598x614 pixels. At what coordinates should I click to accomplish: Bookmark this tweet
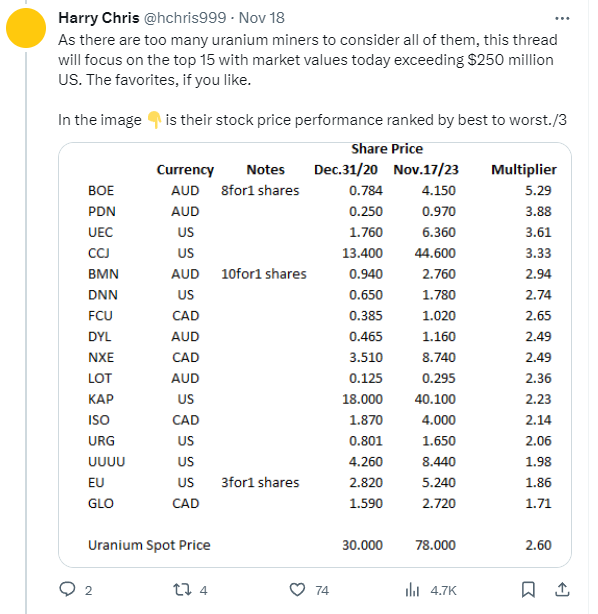[x=528, y=589]
